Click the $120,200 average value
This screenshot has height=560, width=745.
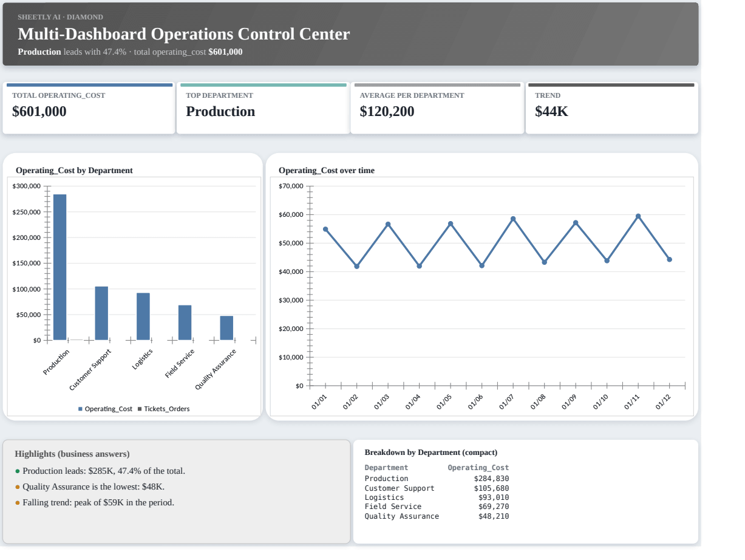(x=387, y=112)
